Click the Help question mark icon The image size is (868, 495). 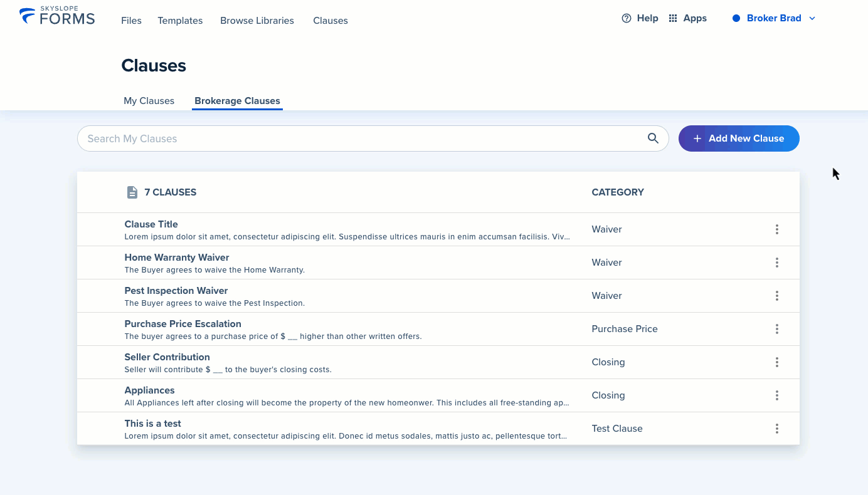pos(626,18)
